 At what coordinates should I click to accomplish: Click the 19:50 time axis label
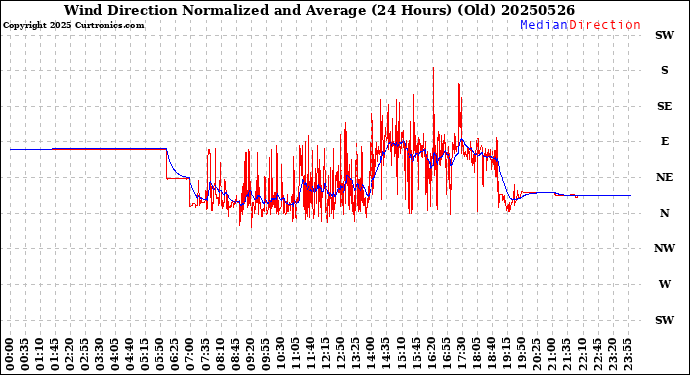point(522,355)
